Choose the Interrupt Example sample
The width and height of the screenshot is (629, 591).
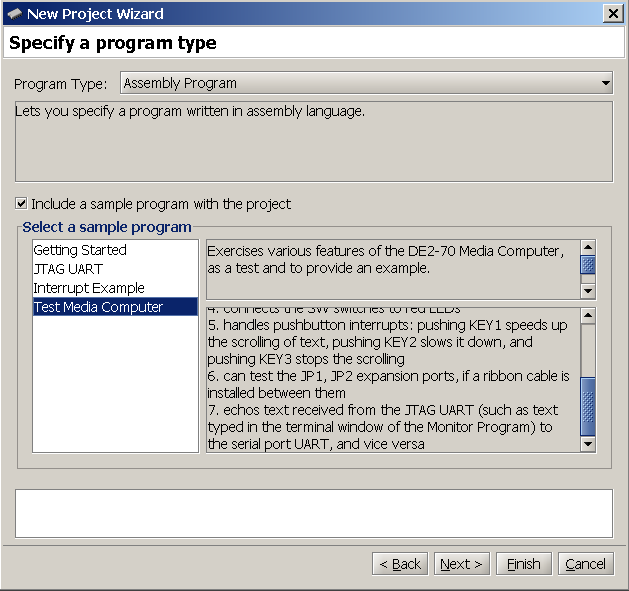click(89, 288)
